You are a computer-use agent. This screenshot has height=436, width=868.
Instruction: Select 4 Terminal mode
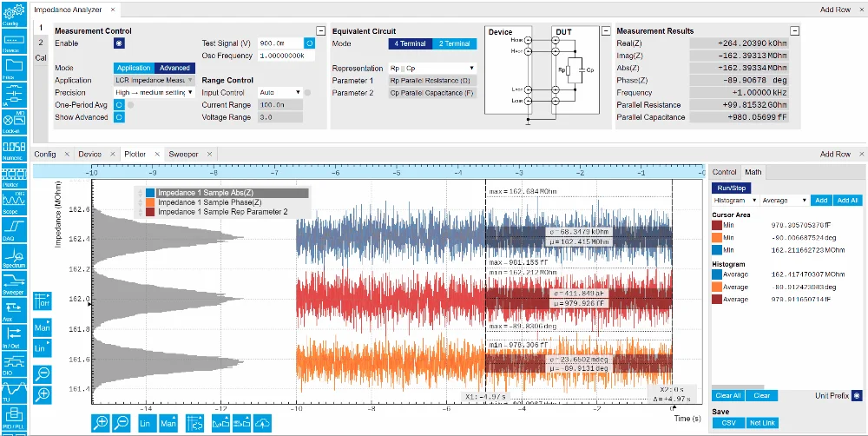pyautogui.click(x=410, y=43)
